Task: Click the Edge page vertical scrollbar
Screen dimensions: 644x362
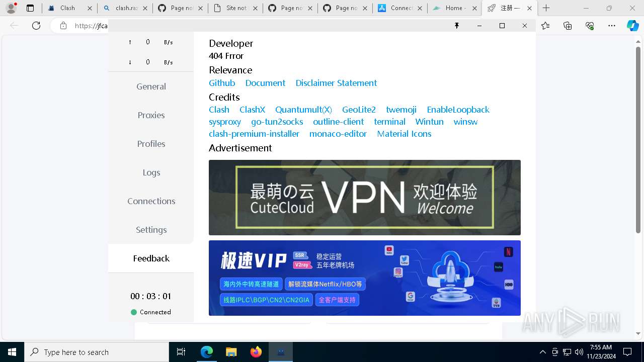Action: pyautogui.click(x=638, y=139)
